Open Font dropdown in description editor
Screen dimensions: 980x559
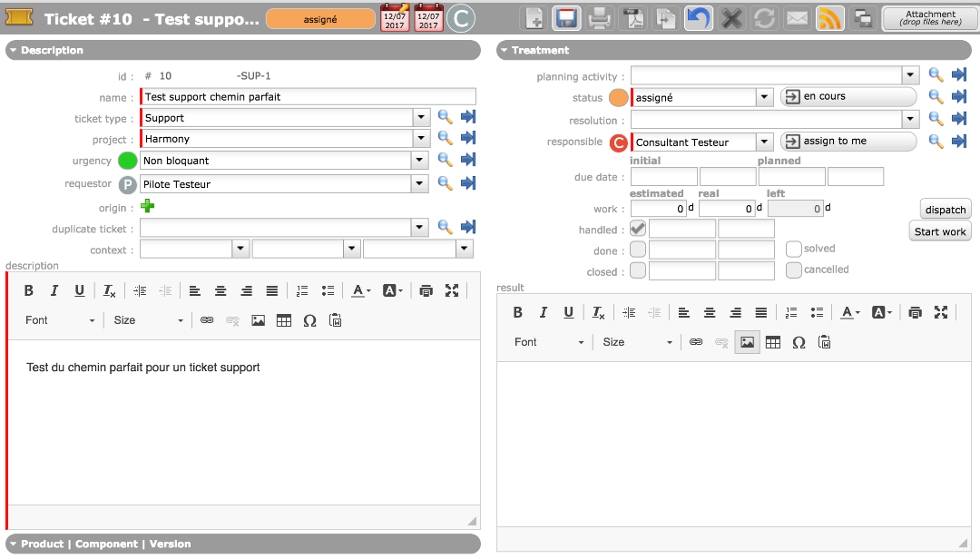tap(60, 320)
